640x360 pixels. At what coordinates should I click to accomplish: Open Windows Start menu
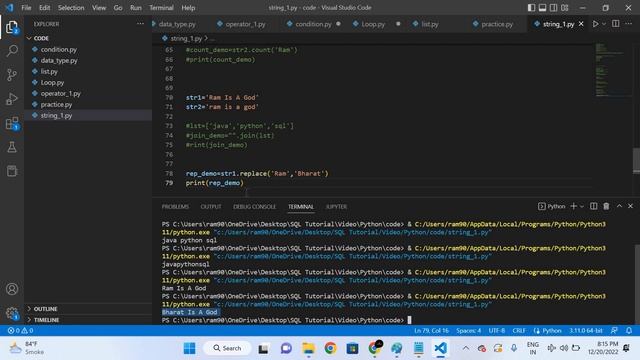tap(189, 348)
